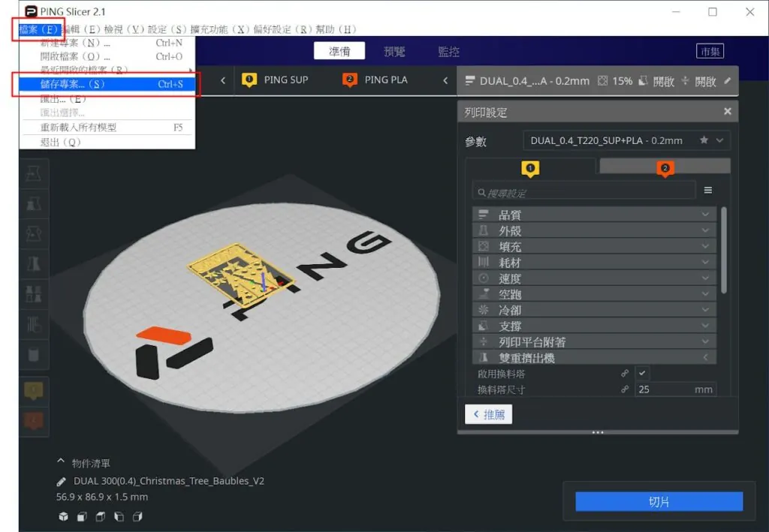Open the 幫助 menu
The height and width of the screenshot is (532, 769).
click(336, 29)
